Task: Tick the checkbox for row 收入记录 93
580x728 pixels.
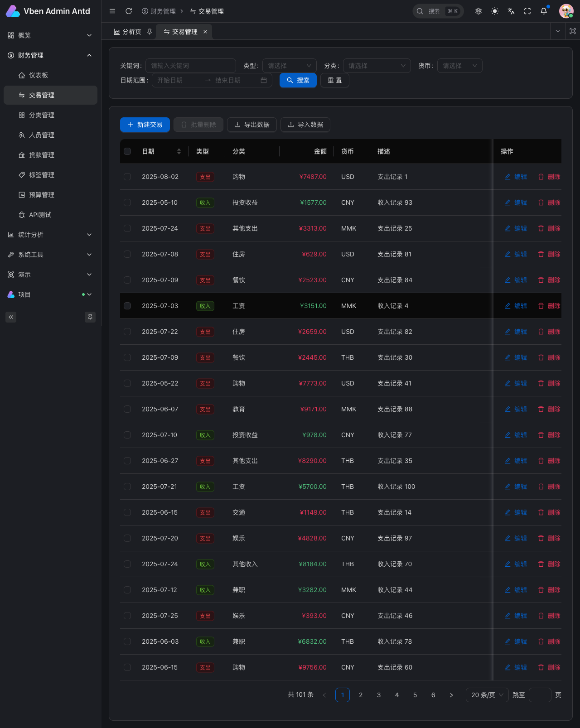Action: point(127,202)
